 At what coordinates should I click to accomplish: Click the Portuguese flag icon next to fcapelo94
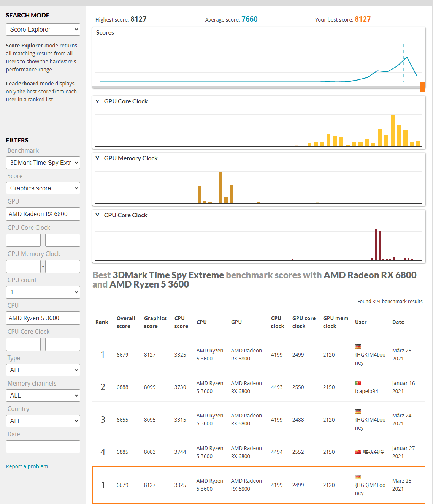tap(358, 383)
